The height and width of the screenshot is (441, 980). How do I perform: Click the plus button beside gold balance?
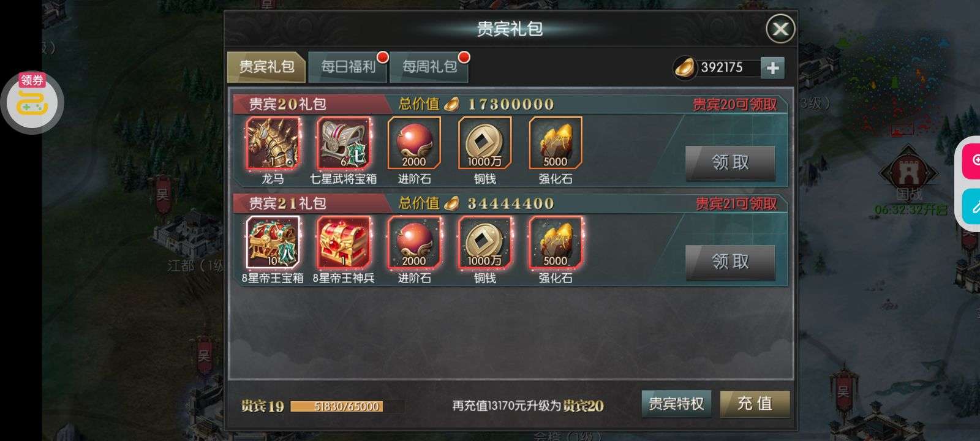(x=772, y=67)
